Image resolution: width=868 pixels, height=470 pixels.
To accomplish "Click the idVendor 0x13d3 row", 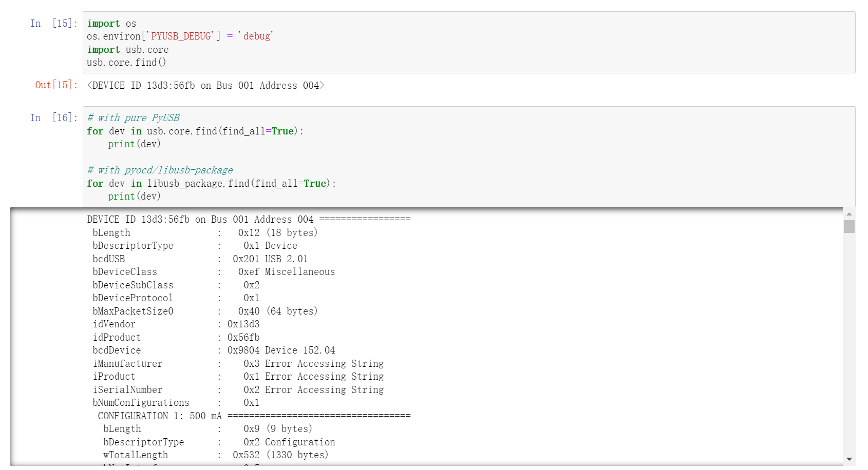I will point(176,324).
